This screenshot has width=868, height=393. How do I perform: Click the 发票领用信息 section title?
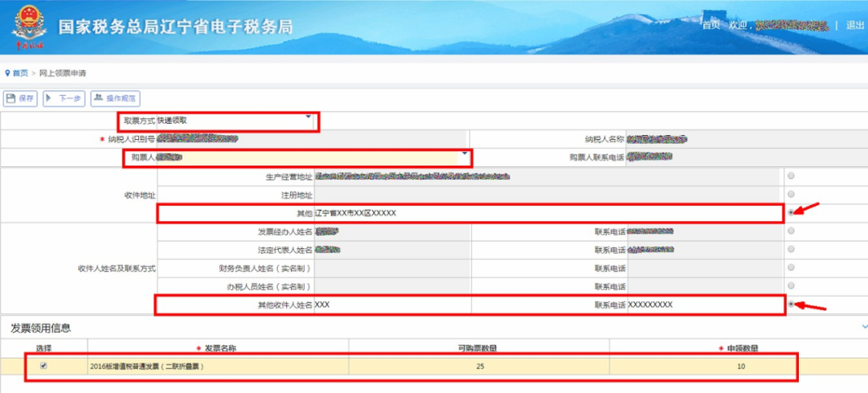point(41,328)
